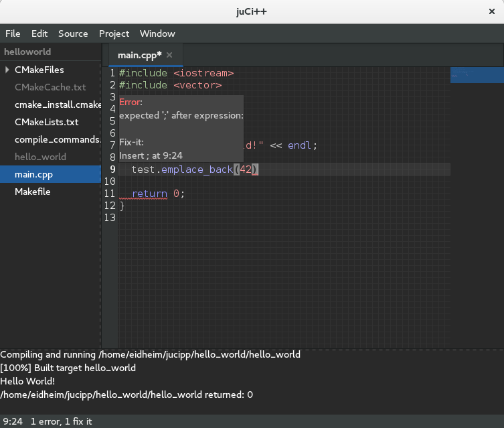Select compile_commands file in the sidebar
This screenshot has width=504, height=428.
click(x=57, y=139)
